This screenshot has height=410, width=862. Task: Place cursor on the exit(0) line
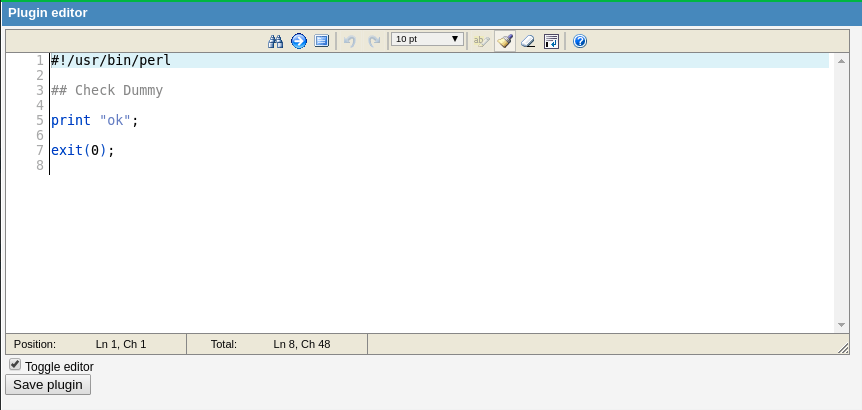click(x=83, y=150)
